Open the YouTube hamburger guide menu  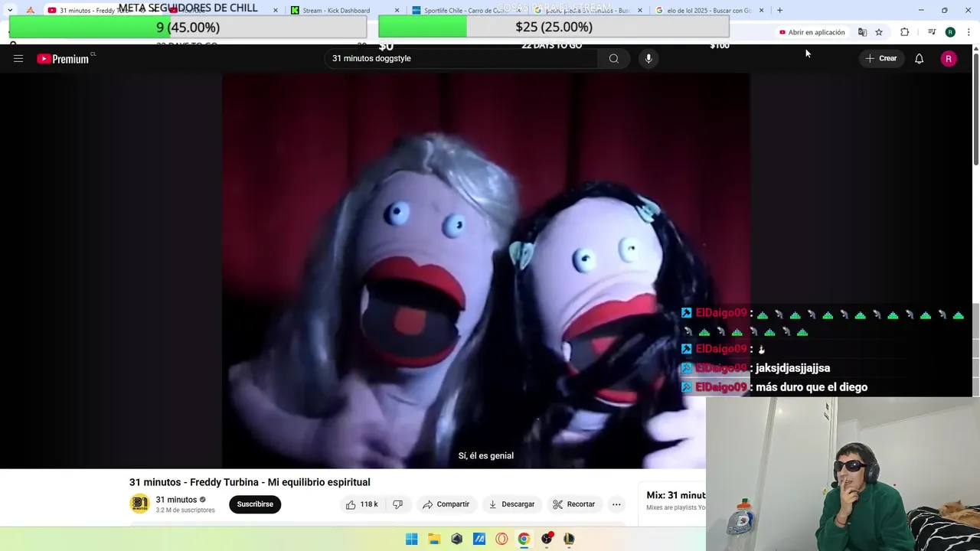point(18,59)
